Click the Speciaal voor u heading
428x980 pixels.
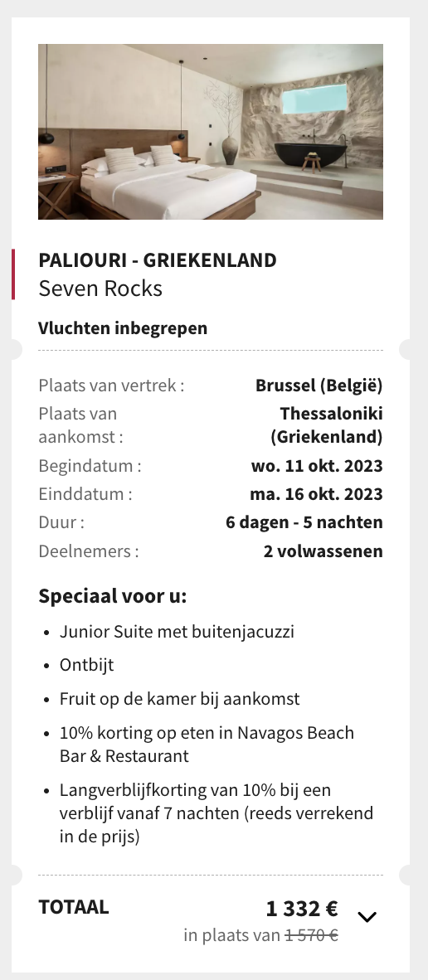click(113, 595)
